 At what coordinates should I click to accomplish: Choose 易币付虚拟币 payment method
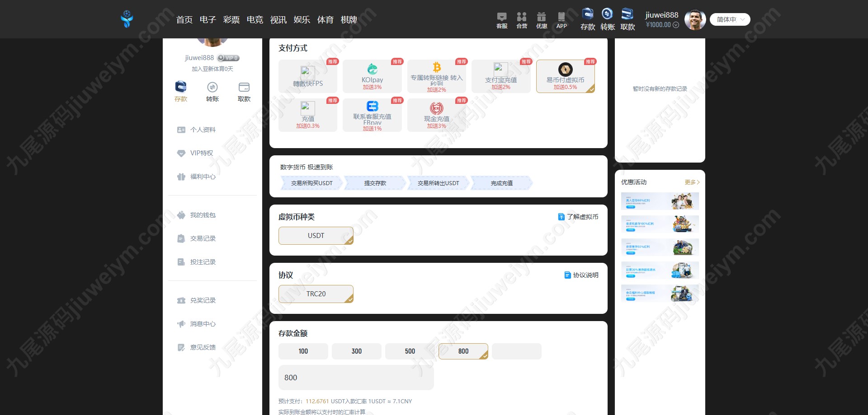point(566,76)
